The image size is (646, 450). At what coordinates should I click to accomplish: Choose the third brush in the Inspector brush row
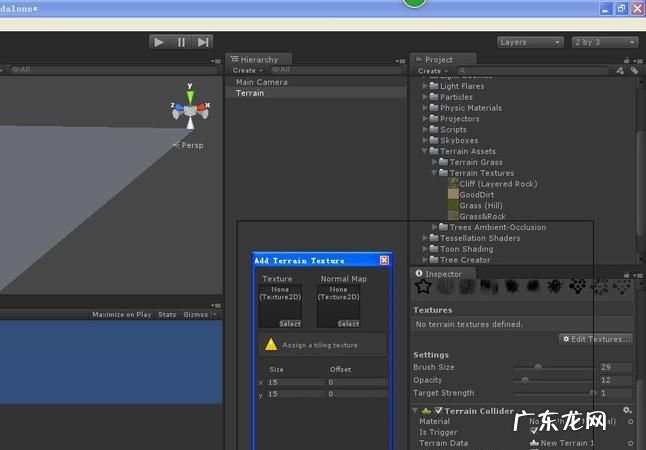[467, 286]
